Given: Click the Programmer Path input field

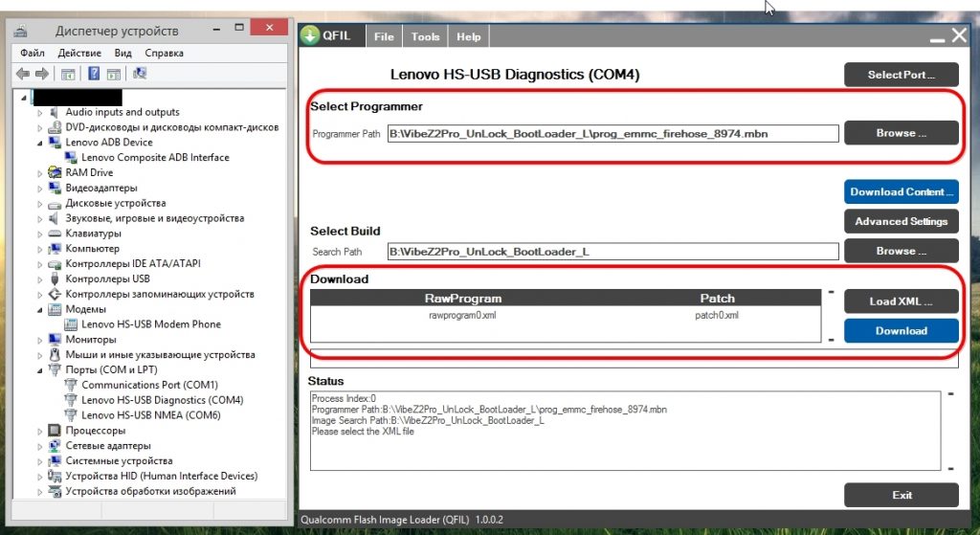Looking at the screenshot, I should (x=613, y=133).
